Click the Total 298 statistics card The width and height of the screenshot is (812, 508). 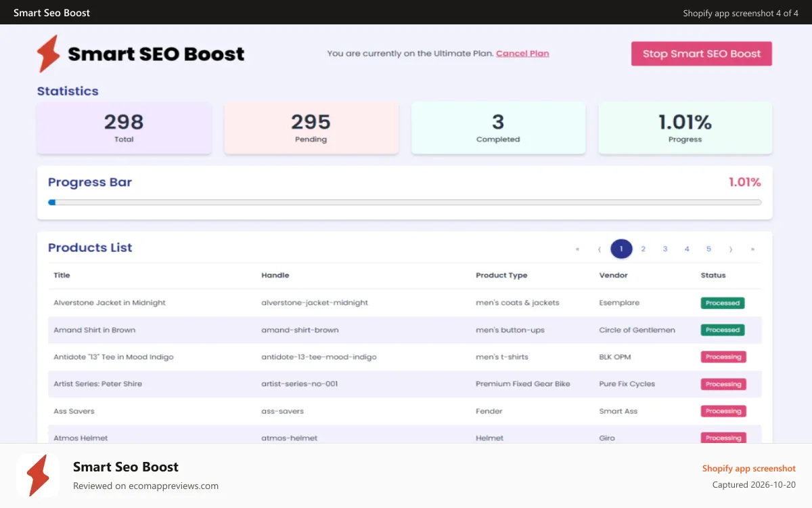(x=124, y=128)
